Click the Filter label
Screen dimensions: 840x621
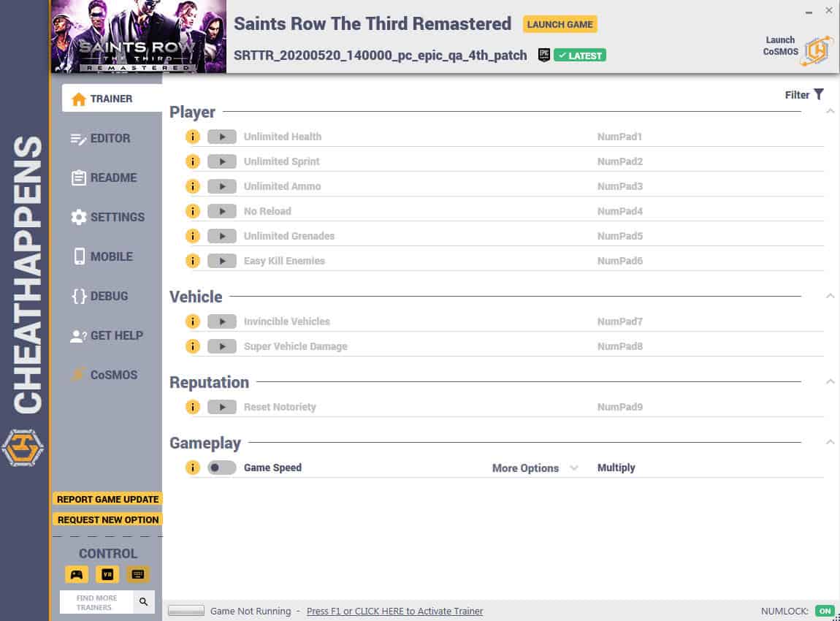[797, 95]
